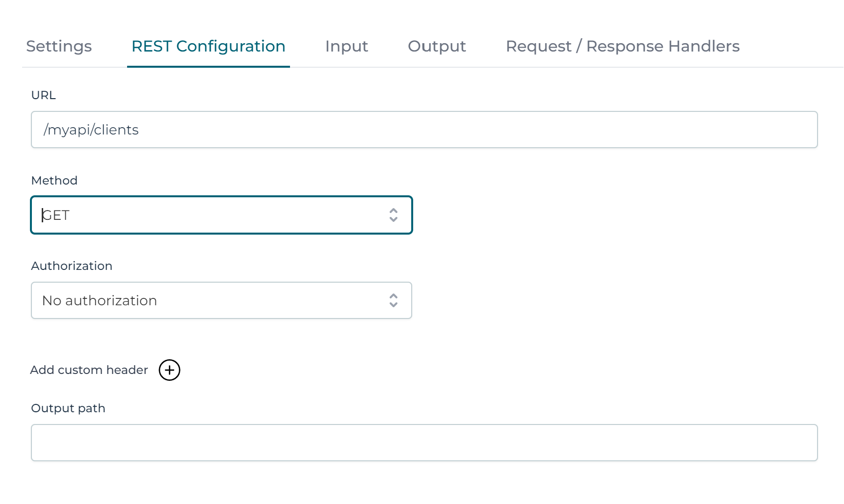Image resolution: width=844 pixels, height=504 pixels.
Task: Click the Output path label
Action: point(68,408)
